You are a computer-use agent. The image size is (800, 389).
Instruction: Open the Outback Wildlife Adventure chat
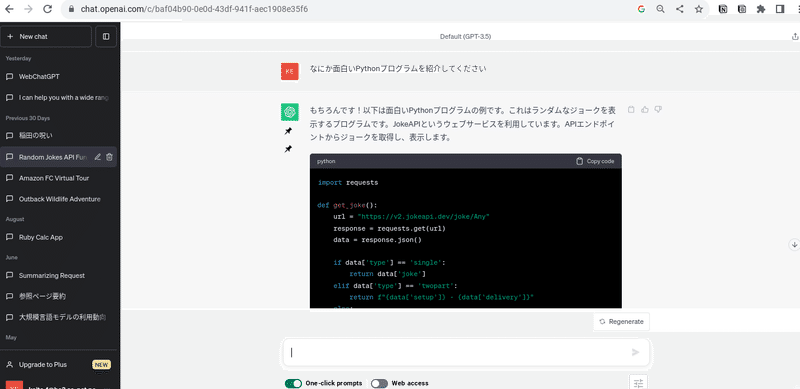pyautogui.click(x=58, y=199)
